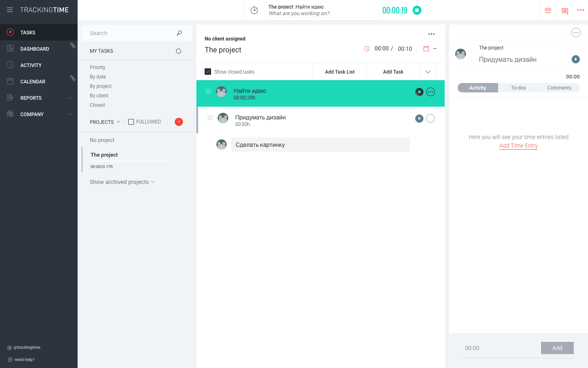
Task: Open the Activity section
Action: point(39,65)
